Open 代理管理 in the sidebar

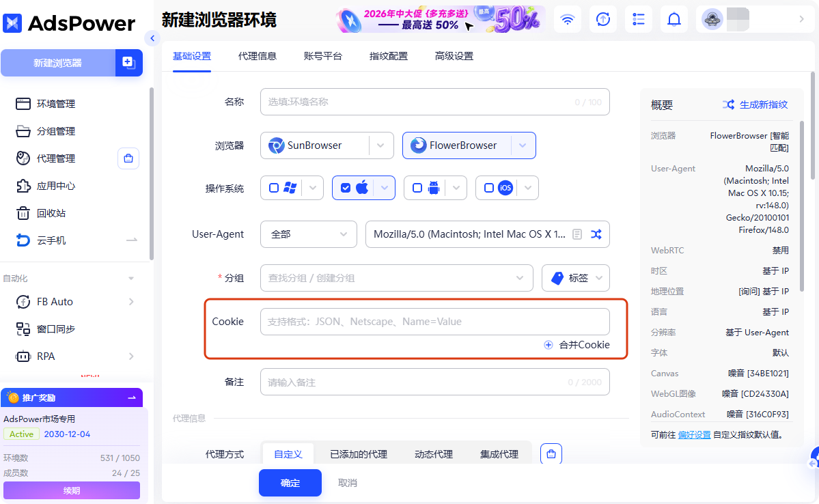[x=56, y=158]
